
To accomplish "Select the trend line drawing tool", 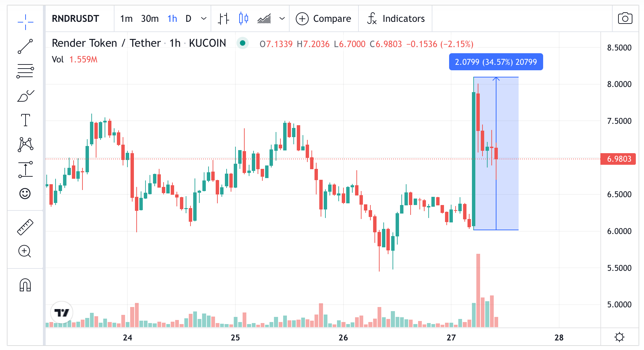I will click(25, 46).
